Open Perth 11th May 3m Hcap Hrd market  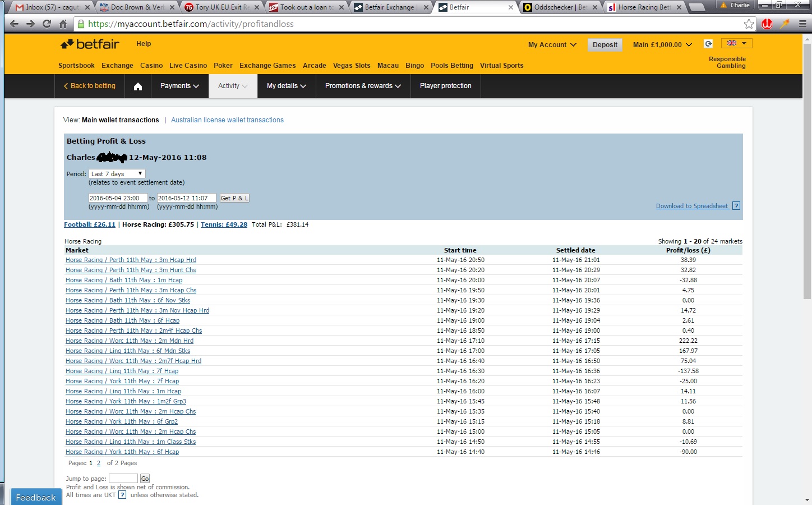click(x=131, y=260)
